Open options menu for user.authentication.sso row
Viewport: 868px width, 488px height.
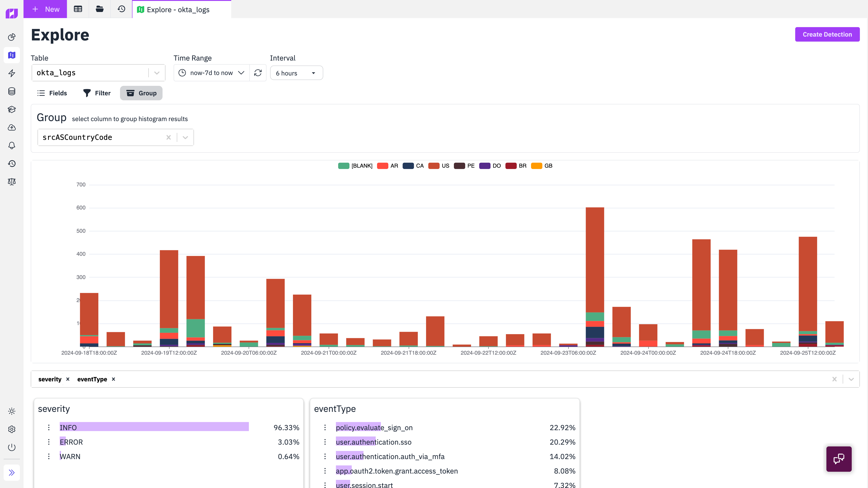click(325, 442)
